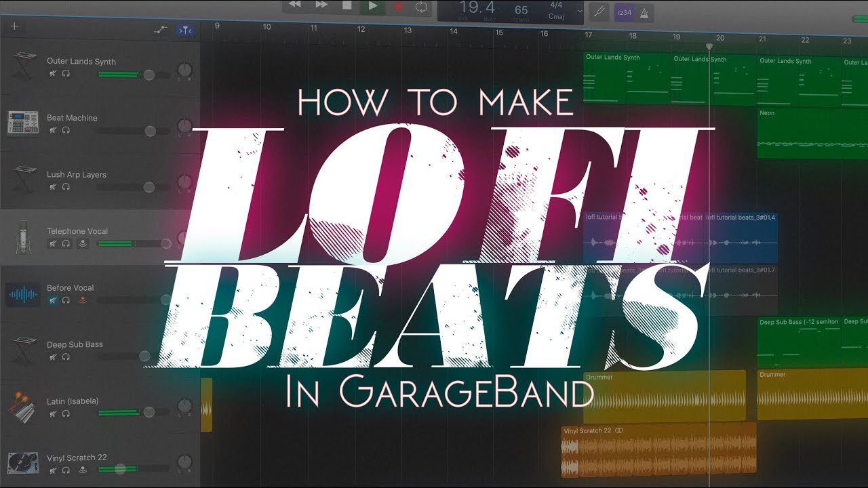868x488 pixels.
Task: Mute the Latin (Isabela) track
Action: coord(53,413)
